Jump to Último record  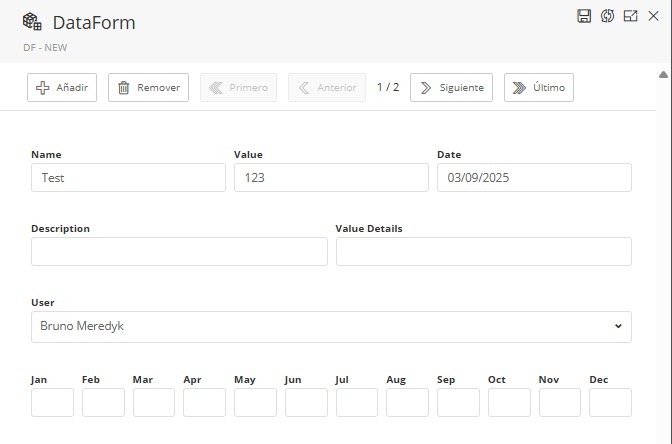[x=539, y=87]
